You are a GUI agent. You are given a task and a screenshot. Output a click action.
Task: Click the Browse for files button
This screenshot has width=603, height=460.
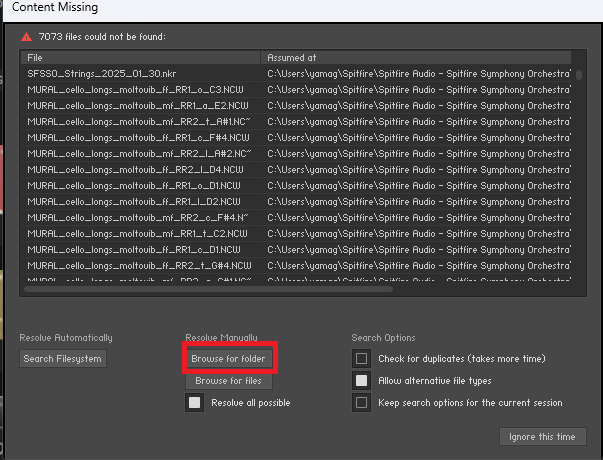coord(229,381)
